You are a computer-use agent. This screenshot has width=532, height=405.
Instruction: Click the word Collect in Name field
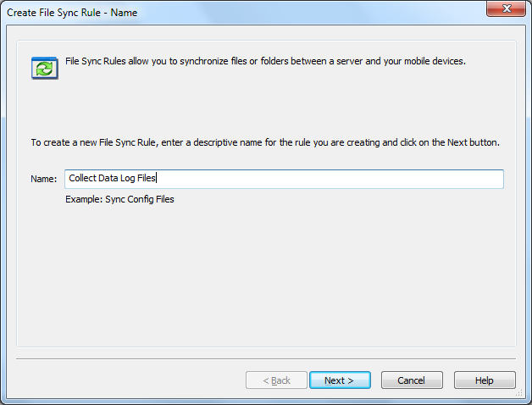[x=82, y=178]
